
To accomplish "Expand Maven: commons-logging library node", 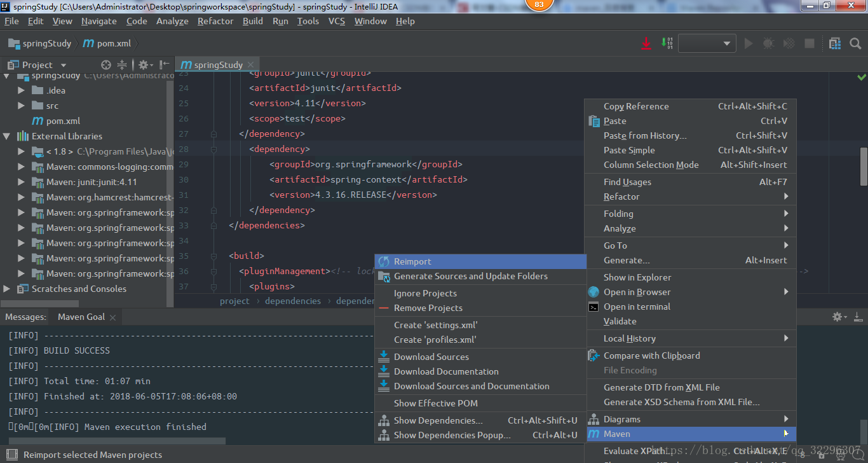I will [x=22, y=167].
